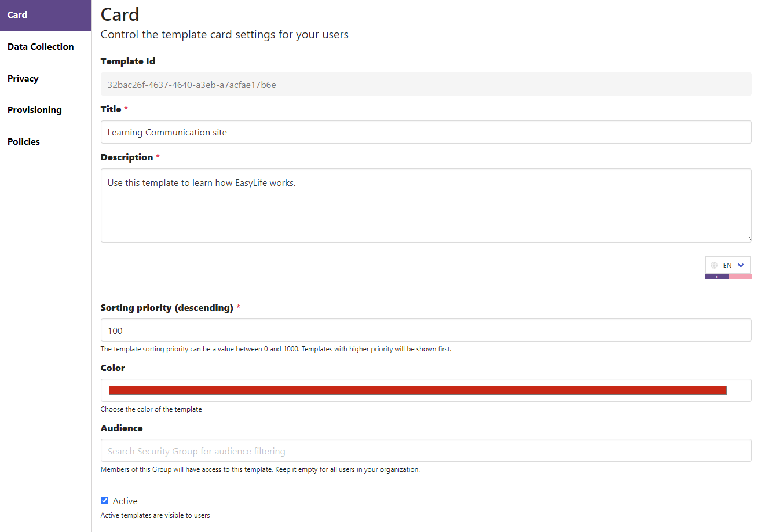Grab the Description textarea resize handle
Screen dimensions: 761x532
click(x=748, y=239)
